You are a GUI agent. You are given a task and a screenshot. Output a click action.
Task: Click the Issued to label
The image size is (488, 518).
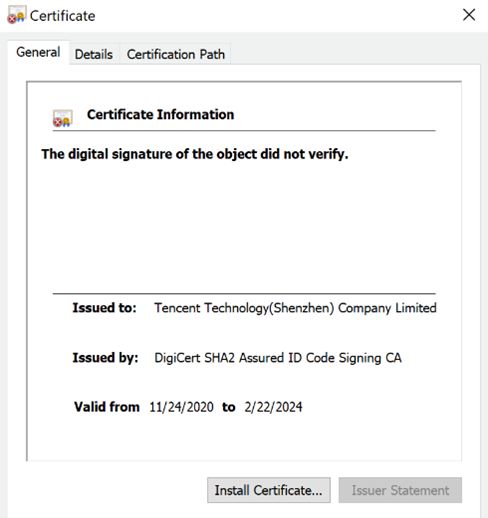coord(105,308)
